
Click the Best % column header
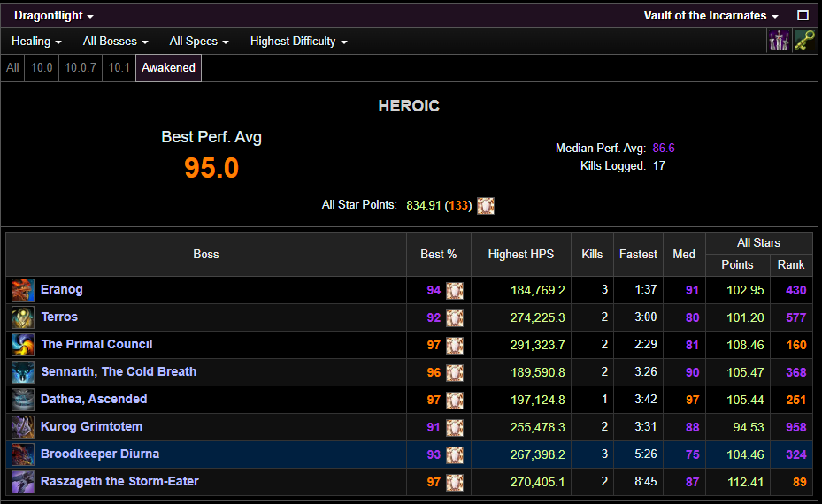[438, 254]
